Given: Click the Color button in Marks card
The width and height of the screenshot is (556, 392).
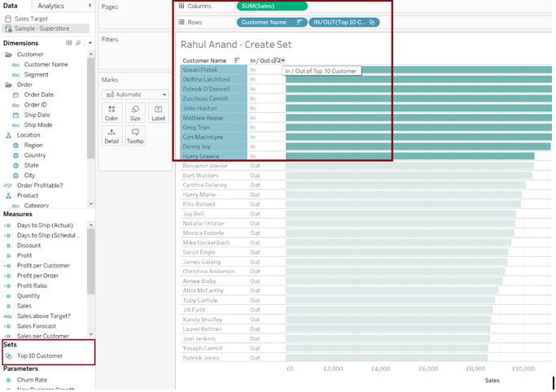Looking at the screenshot, I should [x=112, y=112].
